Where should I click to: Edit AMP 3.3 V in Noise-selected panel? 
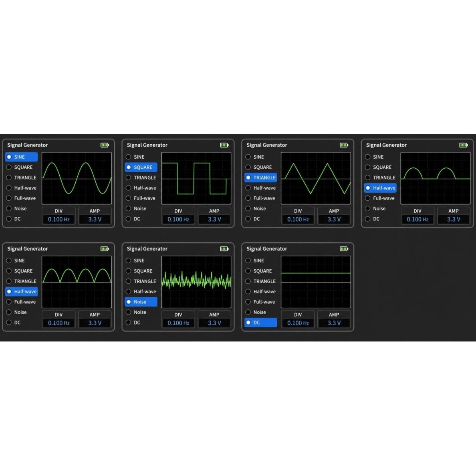[x=214, y=323]
